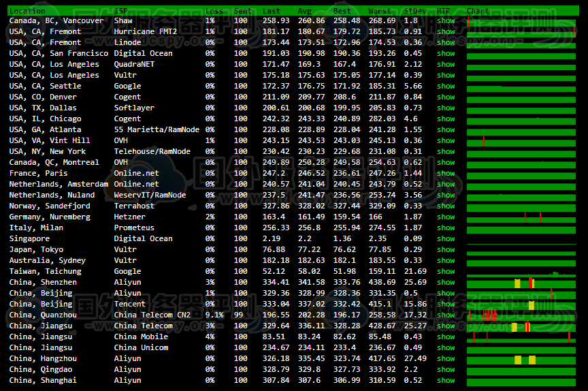
Task: Open show link for Montreal OVH
Action: coord(446,162)
